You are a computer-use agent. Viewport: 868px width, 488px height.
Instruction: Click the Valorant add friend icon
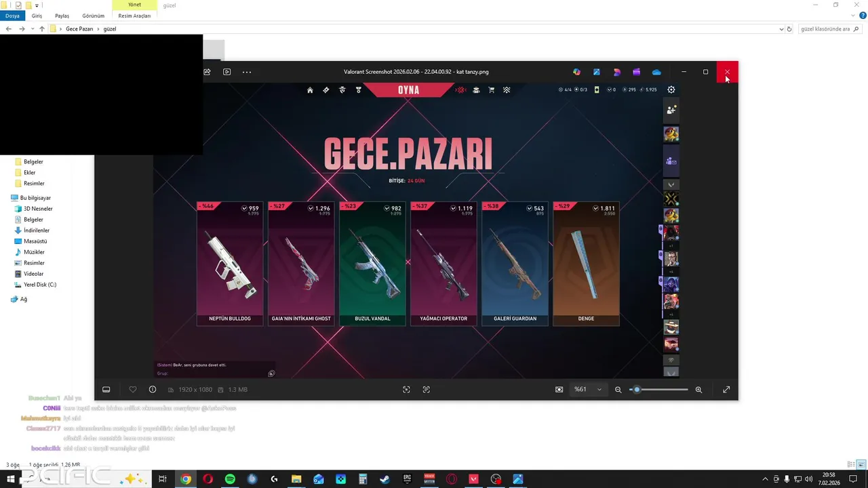coord(671,110)
